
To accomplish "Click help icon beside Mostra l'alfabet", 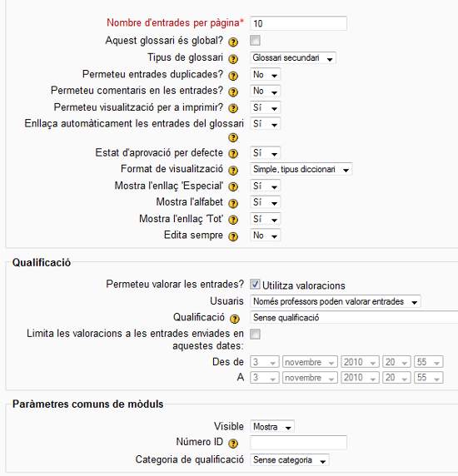I will pyautogui.click(x=233, y=203).
